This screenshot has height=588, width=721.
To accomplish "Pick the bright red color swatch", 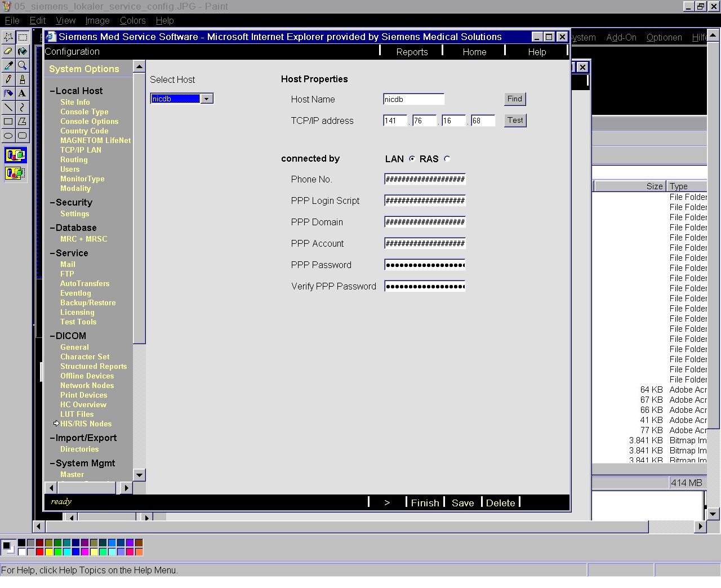I will pos(39,552).
